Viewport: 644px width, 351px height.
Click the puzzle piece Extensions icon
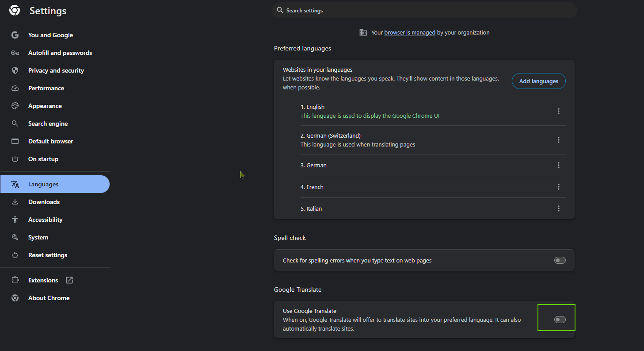(15, 280)
